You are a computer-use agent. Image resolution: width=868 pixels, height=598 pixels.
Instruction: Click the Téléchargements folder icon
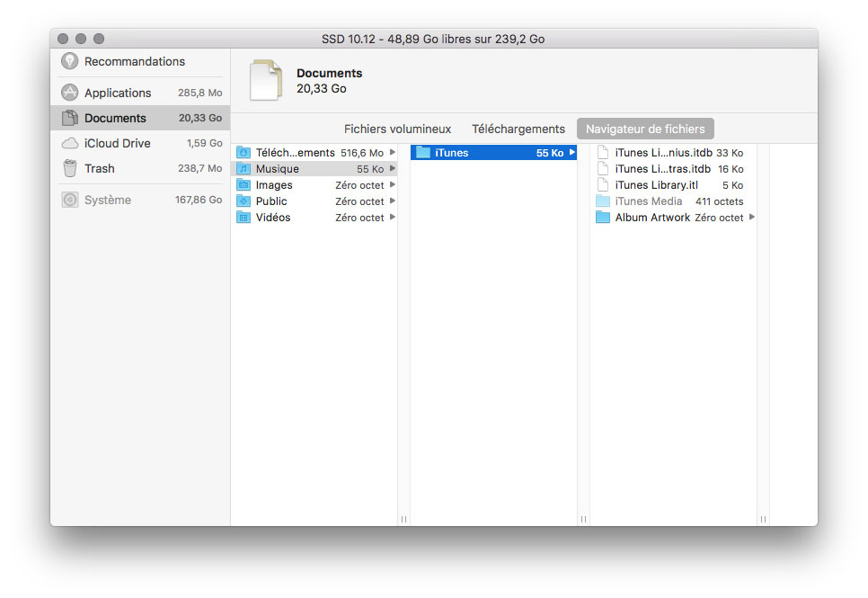[x=244, y=153]
